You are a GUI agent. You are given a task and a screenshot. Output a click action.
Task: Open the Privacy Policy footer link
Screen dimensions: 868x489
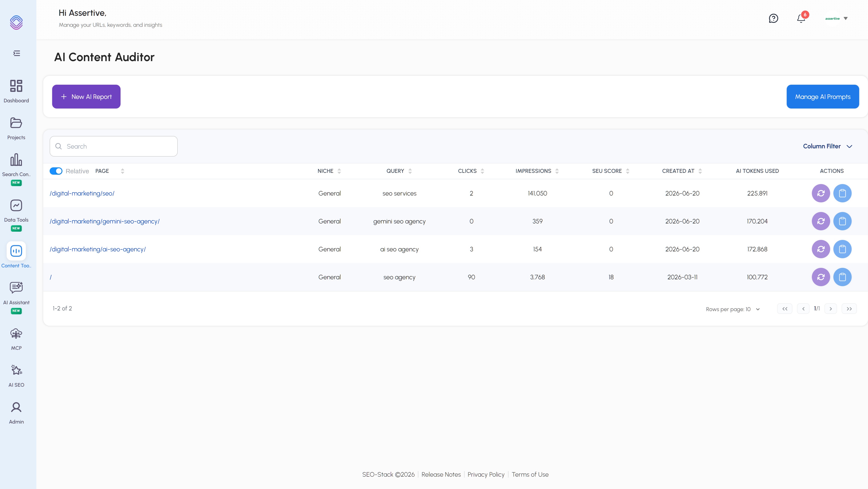pos(486,475)
